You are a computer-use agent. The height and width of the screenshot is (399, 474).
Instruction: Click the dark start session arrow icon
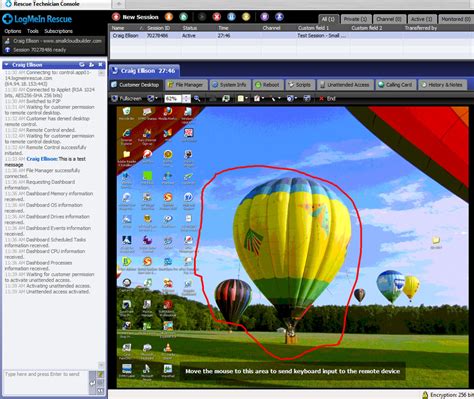pyautogui.click(x=202, y=17)
